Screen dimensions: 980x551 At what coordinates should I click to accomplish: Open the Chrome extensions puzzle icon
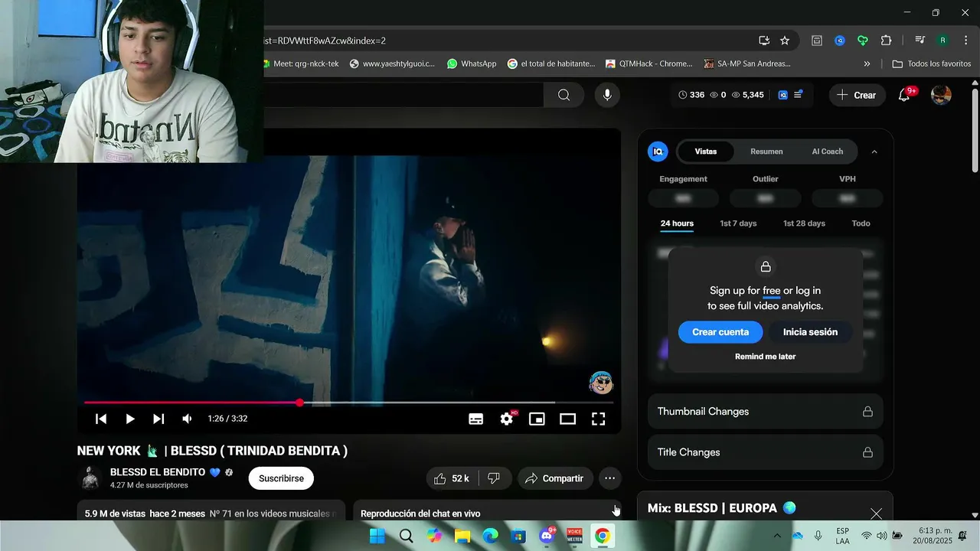[x=886, y=41]
